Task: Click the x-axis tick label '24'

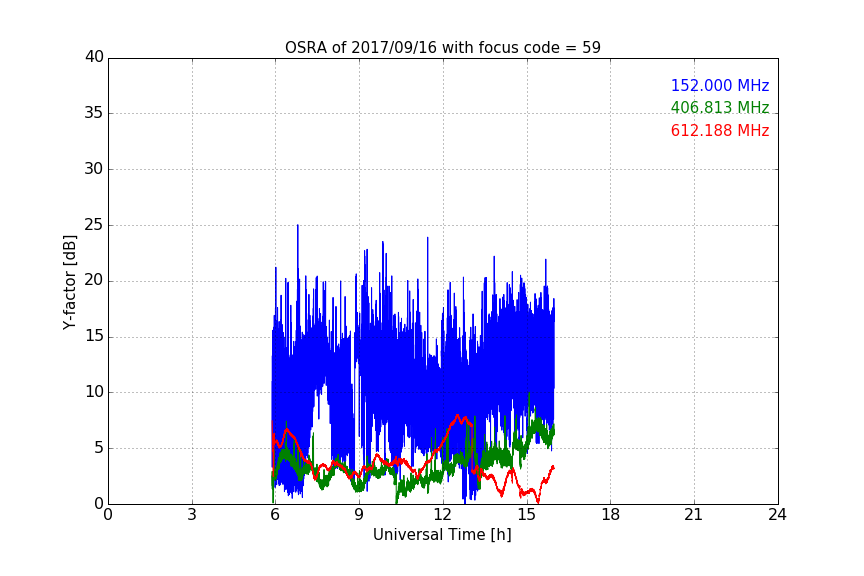Action: pyautogui.click(x=777, y=515)
